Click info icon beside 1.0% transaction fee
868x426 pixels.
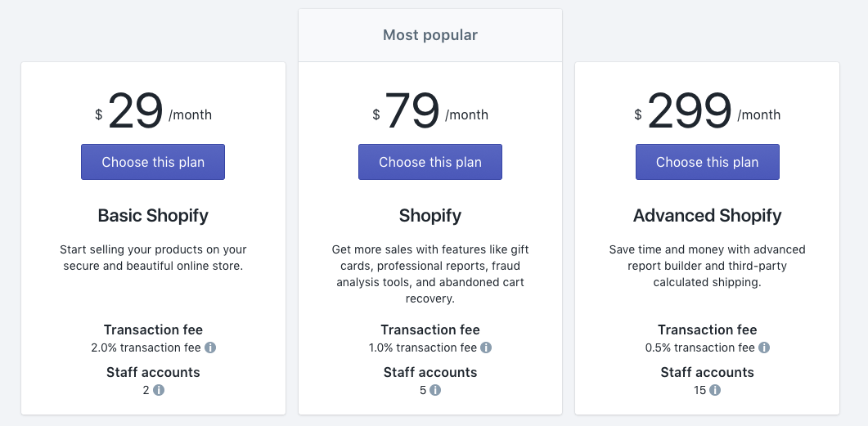tap(486, 348)
